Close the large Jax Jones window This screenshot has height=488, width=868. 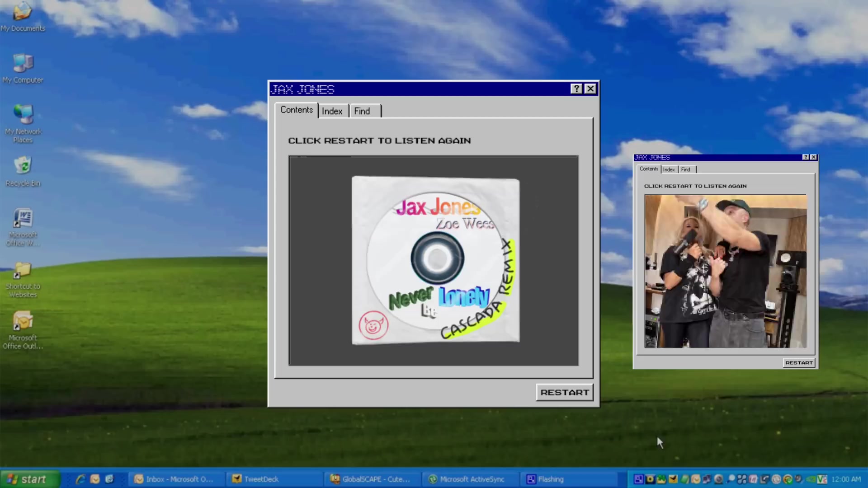[x=590, y=89]
